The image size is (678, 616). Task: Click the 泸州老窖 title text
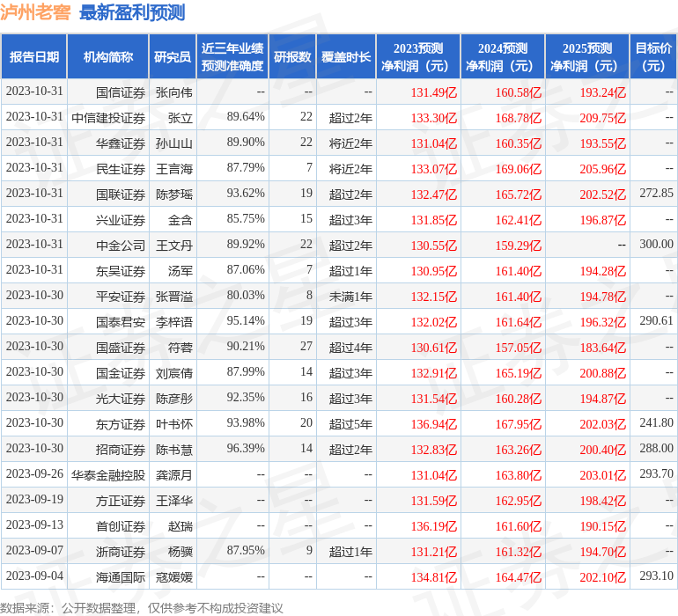point(35,12)
